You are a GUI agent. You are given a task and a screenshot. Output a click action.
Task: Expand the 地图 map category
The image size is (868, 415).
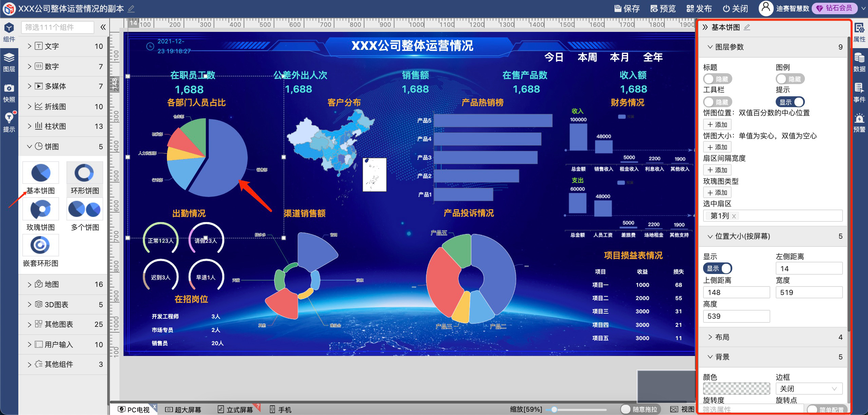tap(63, 284)
